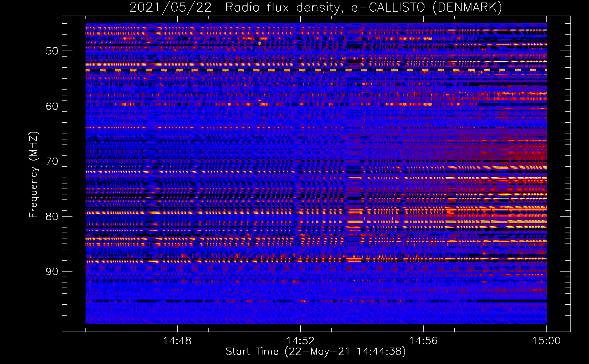Click the 14:52 time tick label
This screenshot has width=589, height=364.
pyautogui.click(x=300, y=341)
